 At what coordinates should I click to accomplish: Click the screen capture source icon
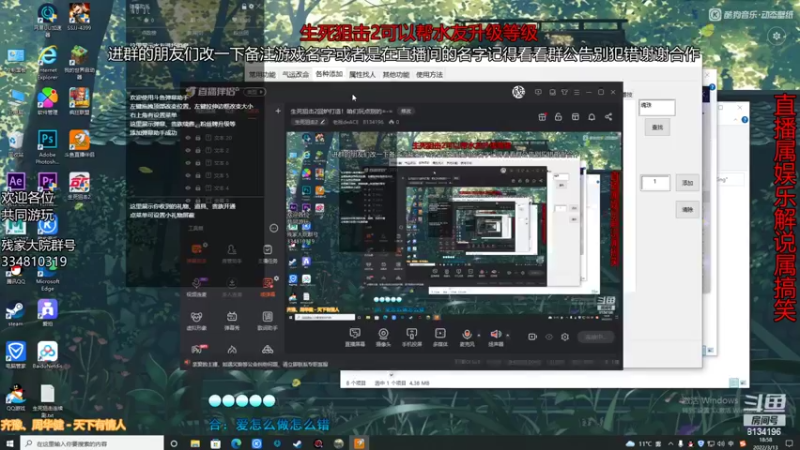pyautogui.click(x=355, y=334)
